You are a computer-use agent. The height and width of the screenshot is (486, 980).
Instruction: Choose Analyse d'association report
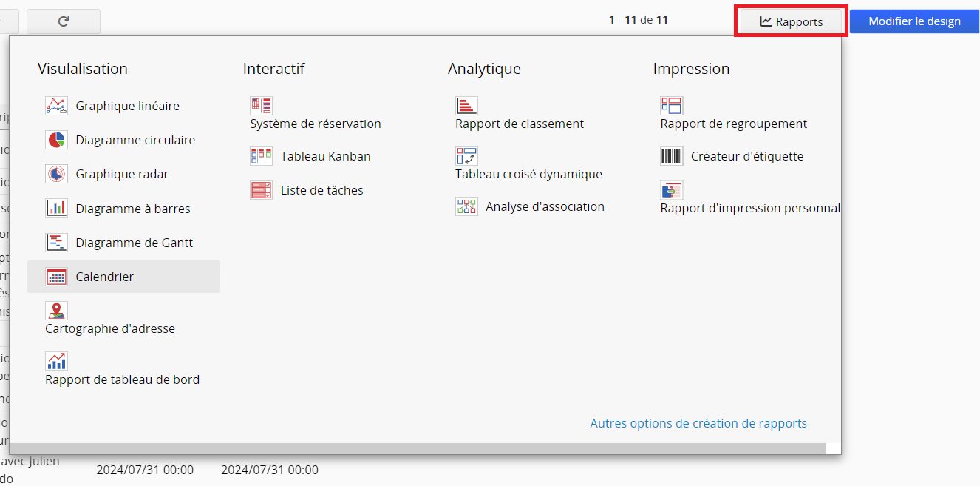(544, 206)
